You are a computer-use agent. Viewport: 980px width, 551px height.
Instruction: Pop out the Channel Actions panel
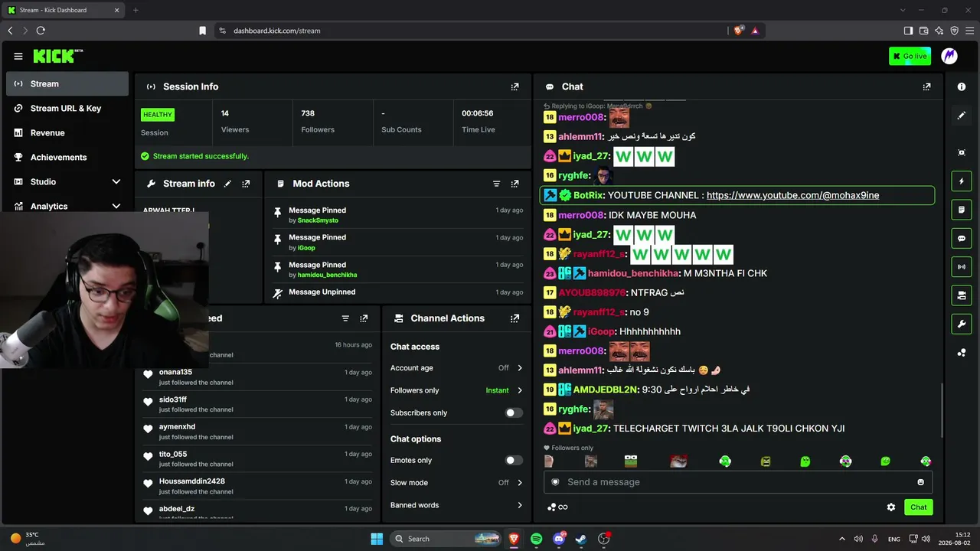pos(514,318)
